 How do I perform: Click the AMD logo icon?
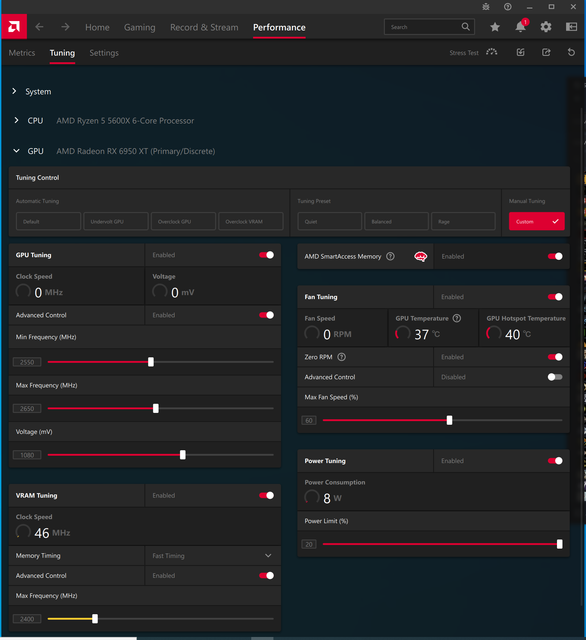pyautogui.click(x=14, y=27)
